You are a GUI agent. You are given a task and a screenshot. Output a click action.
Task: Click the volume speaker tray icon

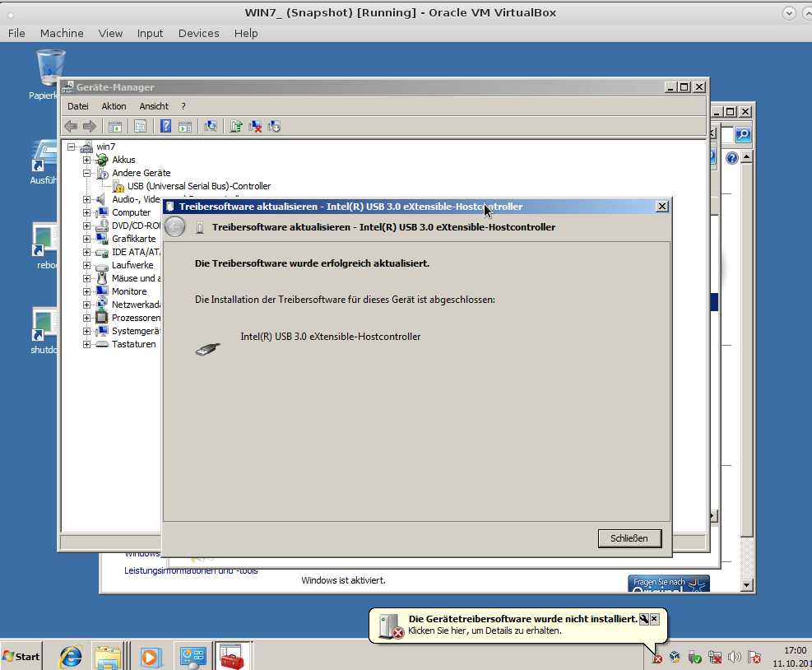(x=734, y=657)
